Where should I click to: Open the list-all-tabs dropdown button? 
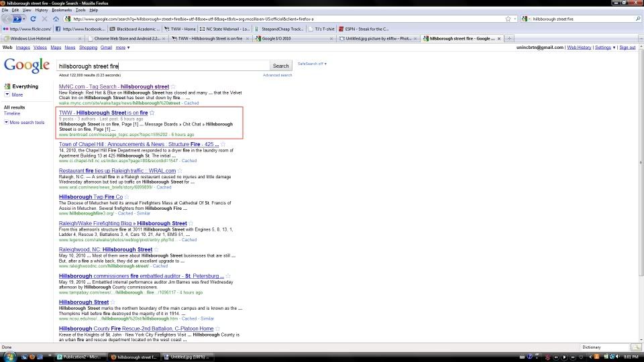pos(640,39)
